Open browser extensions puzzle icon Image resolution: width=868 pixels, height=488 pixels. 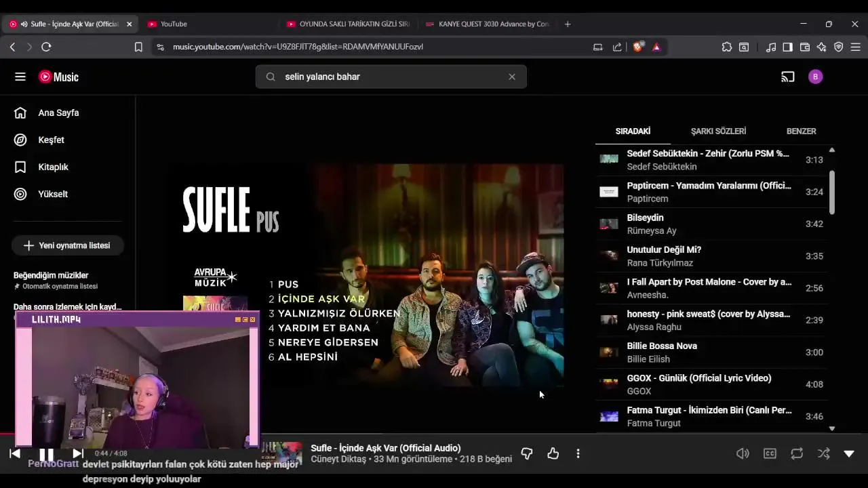pyautogui.click(x=727, y=47)
